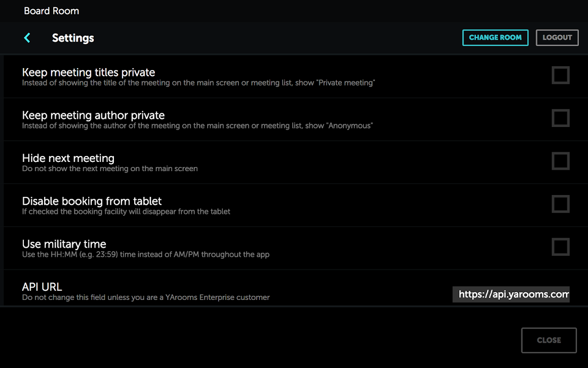The width and height of the screenshot is (588, 368).
Task: Click the Settings page title
Action: click(x=73, y=38)
